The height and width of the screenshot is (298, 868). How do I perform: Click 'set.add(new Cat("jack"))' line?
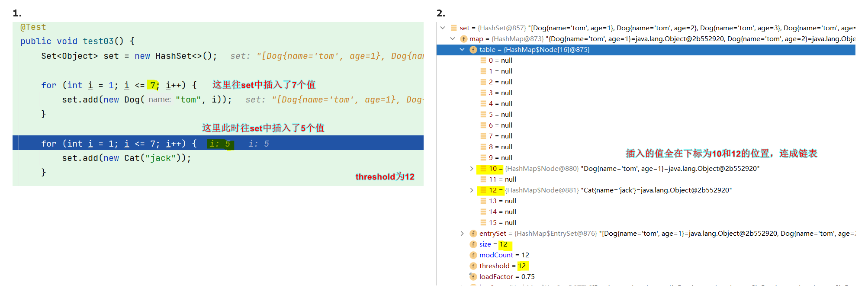(126, 158)
